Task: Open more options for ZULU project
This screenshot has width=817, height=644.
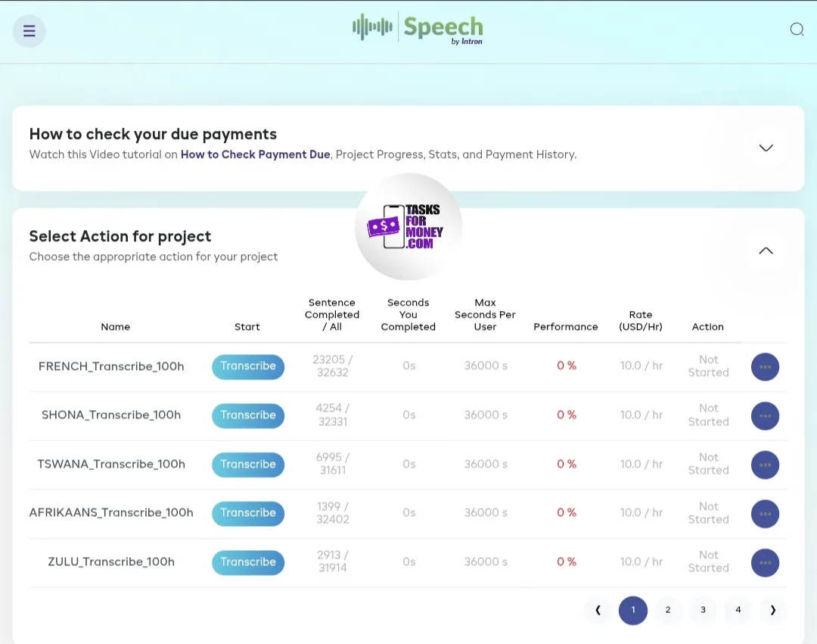Action: point(765,563)
